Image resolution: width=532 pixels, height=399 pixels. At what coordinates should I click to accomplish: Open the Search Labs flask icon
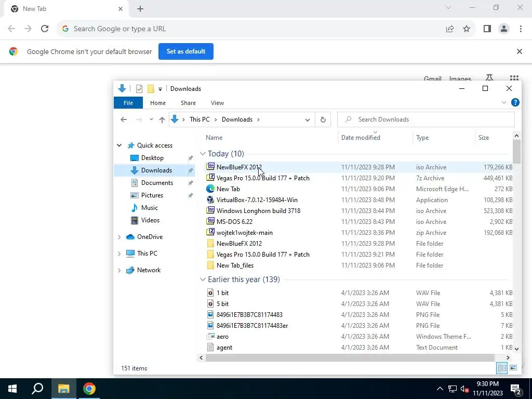point(489,78)
